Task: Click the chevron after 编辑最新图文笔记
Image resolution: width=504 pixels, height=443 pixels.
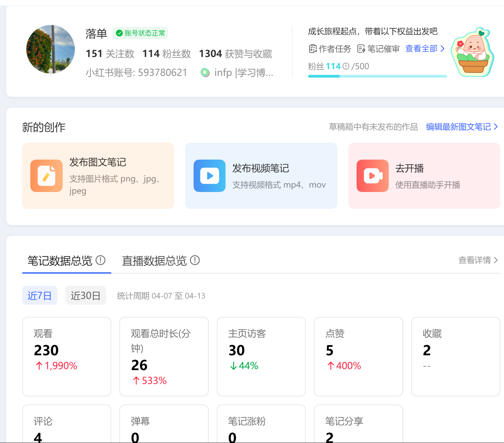Action: click(496, 127)
